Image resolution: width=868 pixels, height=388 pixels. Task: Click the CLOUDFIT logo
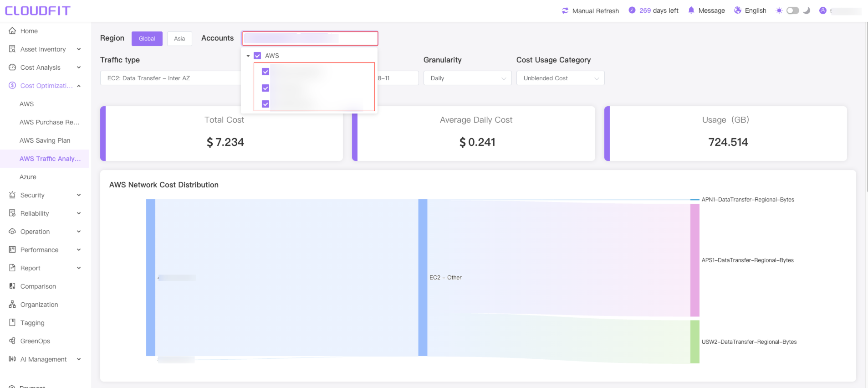pos(38,10)
